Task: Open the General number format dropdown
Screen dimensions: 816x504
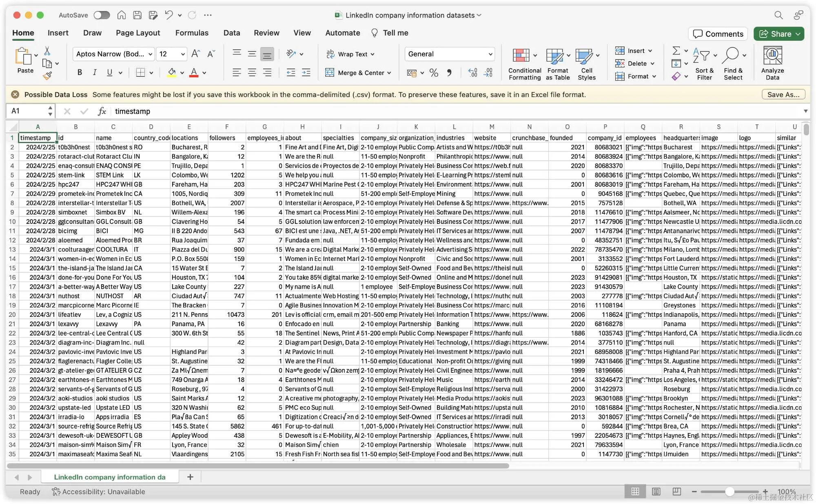Action: (x=490, y=54)
